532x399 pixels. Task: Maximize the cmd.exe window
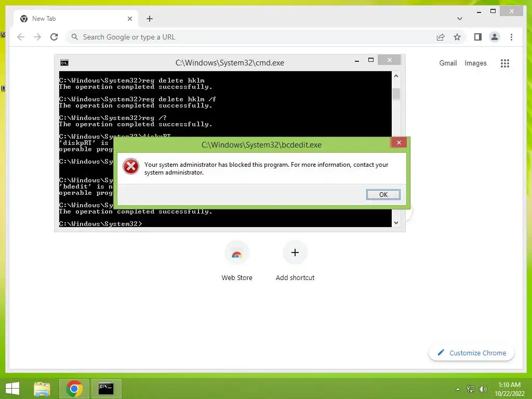371,60
